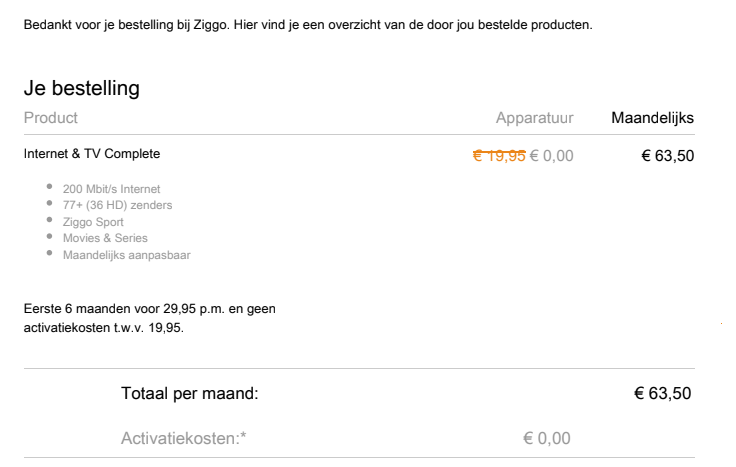Screen dimensions: 736x467
Task: Click the 200 Mbit/s Internet feature
Action: (x=111, y=189)
